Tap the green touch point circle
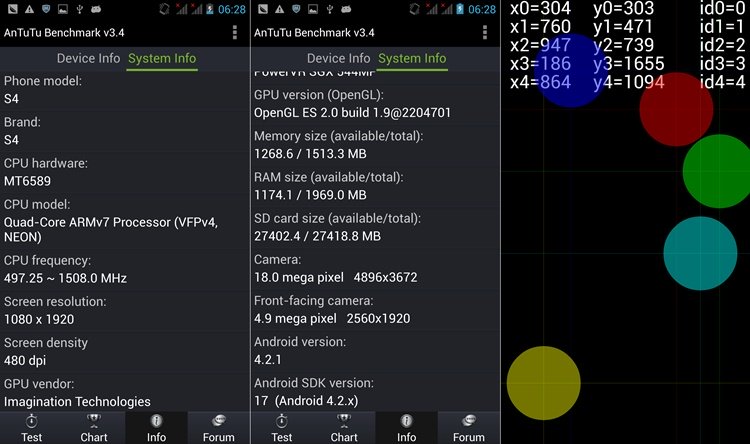This screenshot has height=444, width=750. click(x=717, y=171)
